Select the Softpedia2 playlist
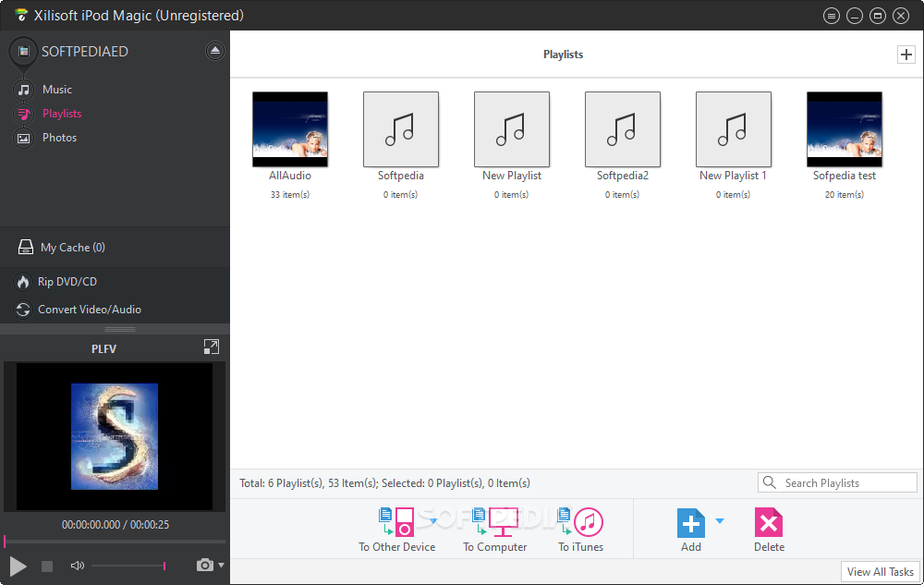This screenshot has height=585, width=924. pyautogui.click(x=622, y=129)
